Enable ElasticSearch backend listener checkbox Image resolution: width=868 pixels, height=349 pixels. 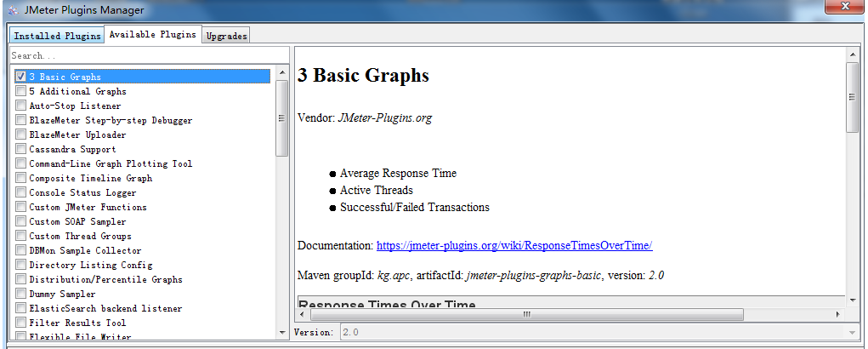[x=20, y=307]
